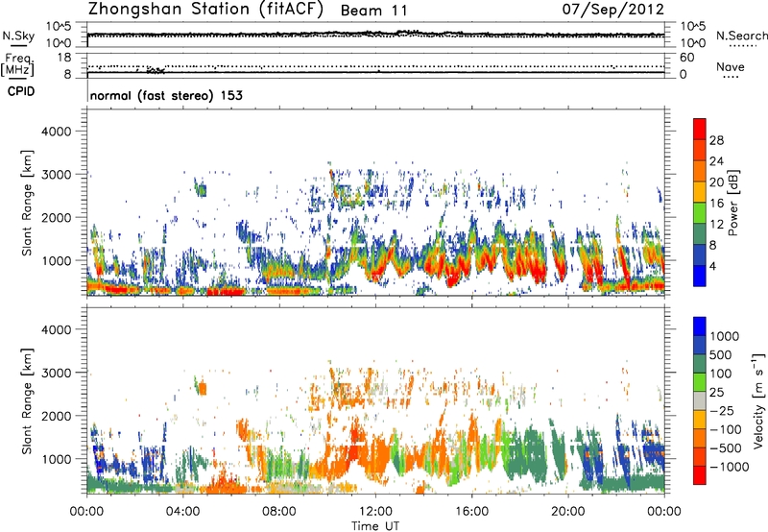Click the 'Time UT' axis title
Screen dimensions: 768x532
[x=375, y=526]
